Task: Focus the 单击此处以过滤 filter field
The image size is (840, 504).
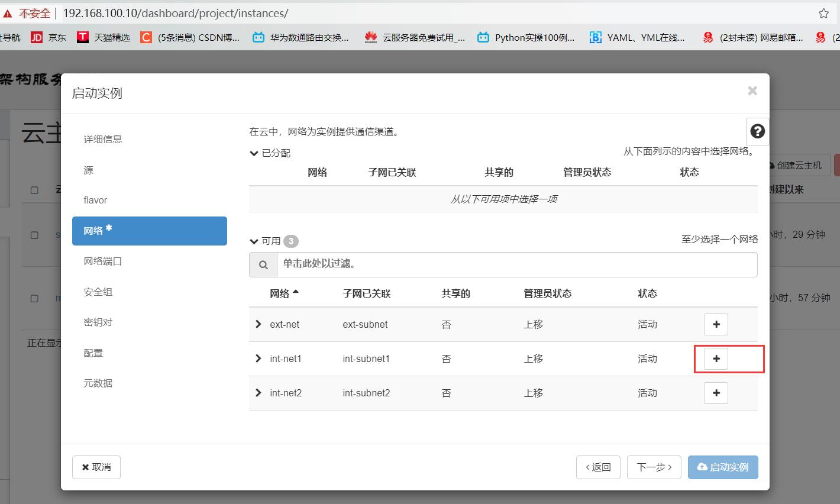Action: point(517,265)
